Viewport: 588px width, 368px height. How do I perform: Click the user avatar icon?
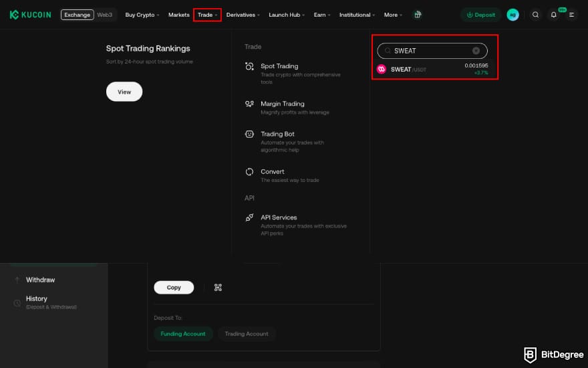[512, 15]
